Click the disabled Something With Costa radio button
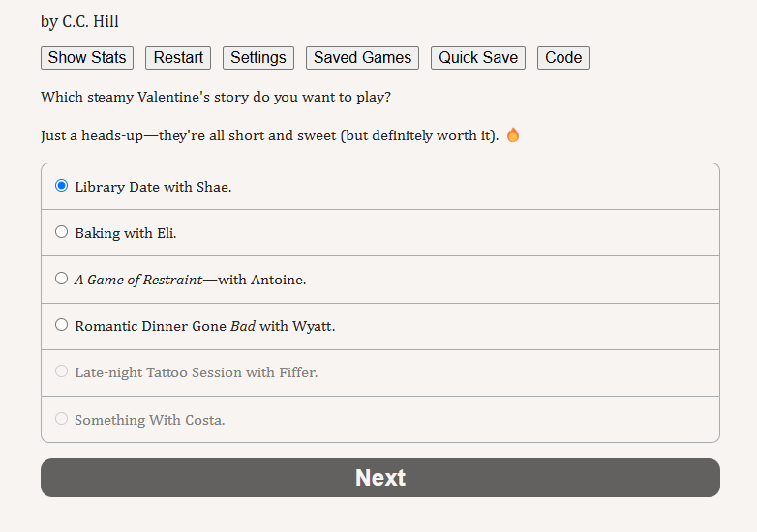 [x=61, y=418]
